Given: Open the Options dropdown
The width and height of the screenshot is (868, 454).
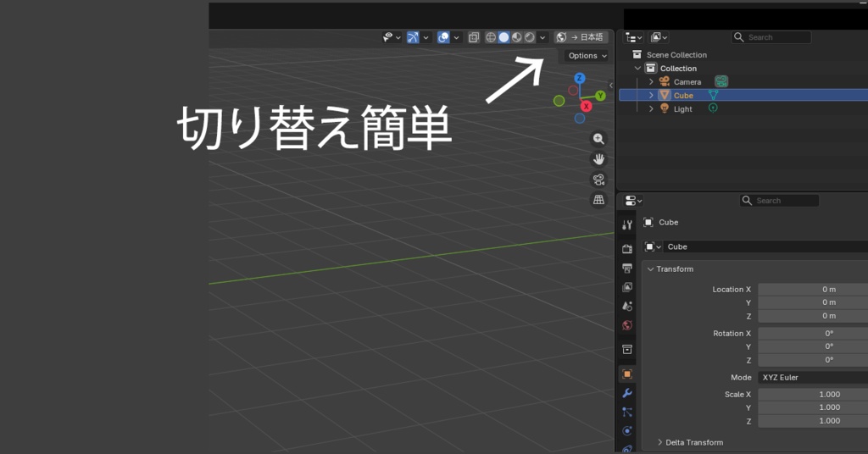Looking at the screenshot, I should tap(587, 55).
